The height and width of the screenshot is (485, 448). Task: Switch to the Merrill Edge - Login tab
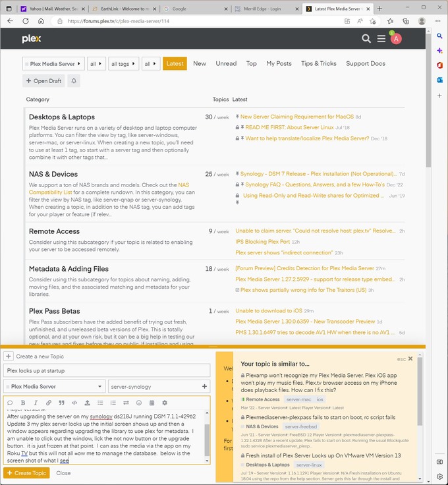267,9
